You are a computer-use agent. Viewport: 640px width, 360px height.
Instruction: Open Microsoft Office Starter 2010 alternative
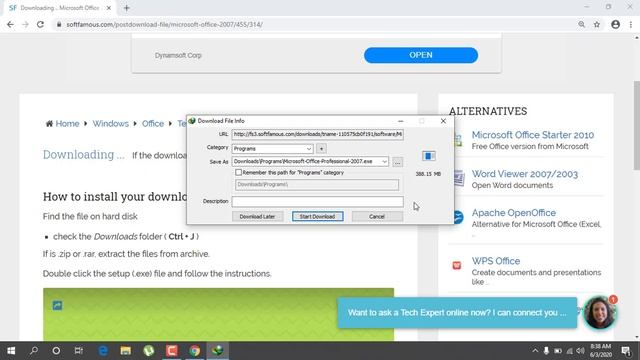point(533,135)
